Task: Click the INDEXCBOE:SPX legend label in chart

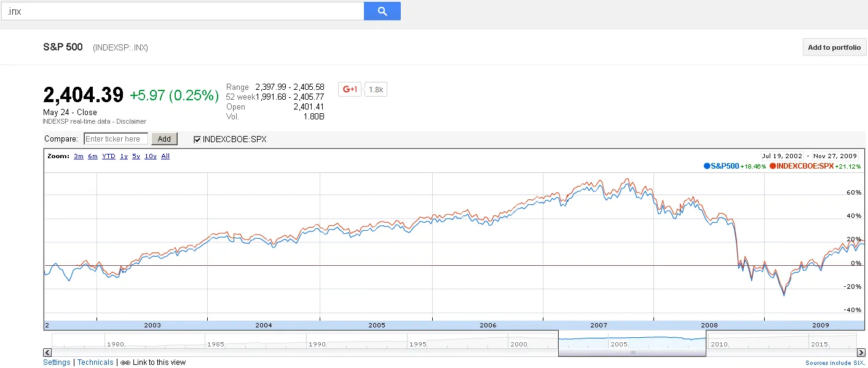Action: coord(805,166)
